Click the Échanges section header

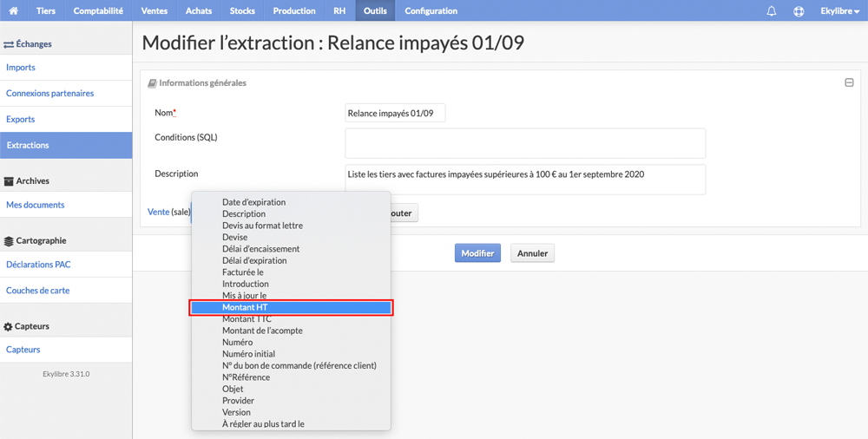click(28, 43)
